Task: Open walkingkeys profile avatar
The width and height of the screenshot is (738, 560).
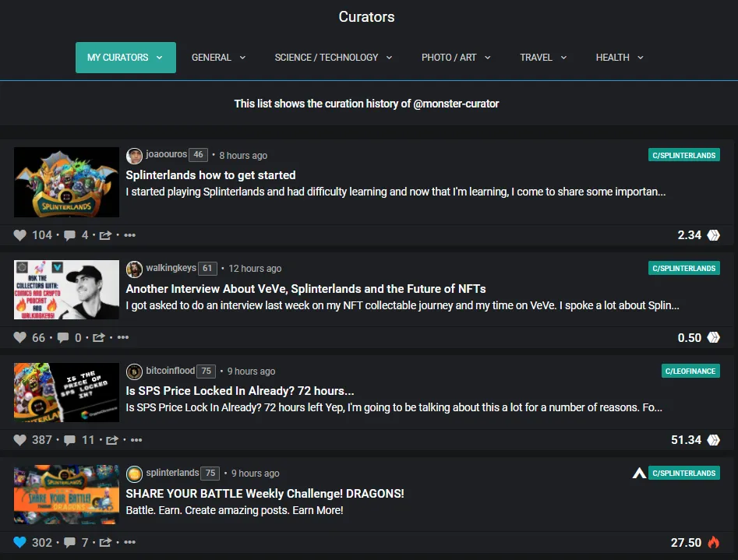Action: (134, 269)
